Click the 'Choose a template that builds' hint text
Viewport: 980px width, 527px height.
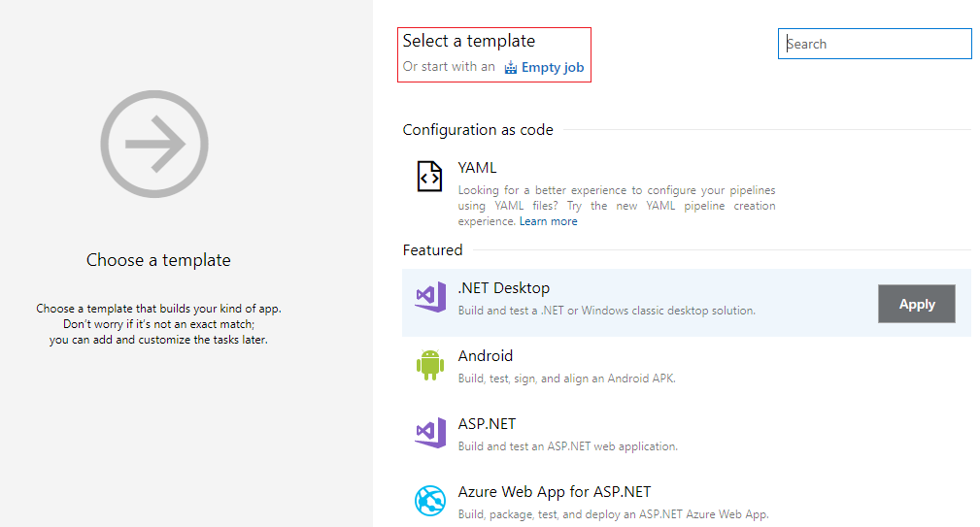pos(158,324)
